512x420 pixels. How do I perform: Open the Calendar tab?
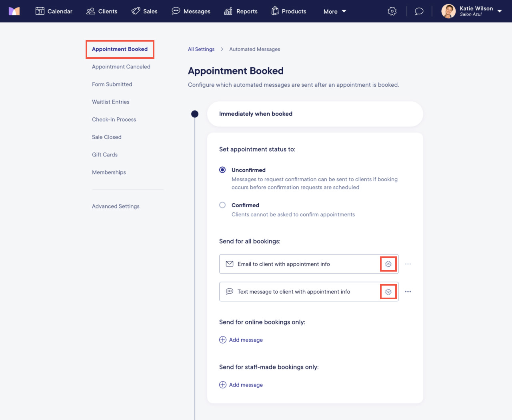click(x=54, y=11)
